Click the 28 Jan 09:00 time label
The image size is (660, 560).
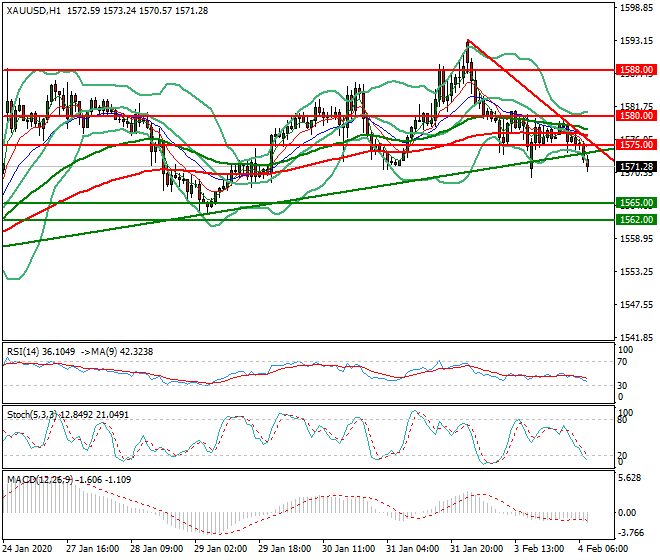(x=156, y=549)
